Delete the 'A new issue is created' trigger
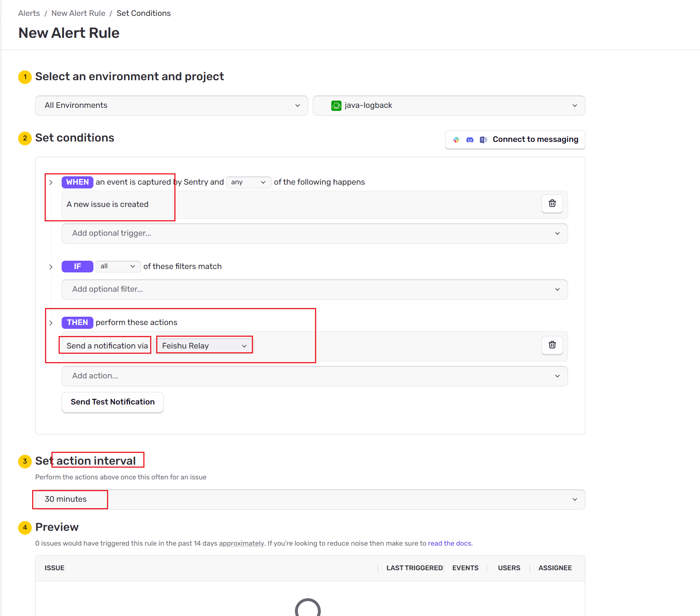The image size is (700, 616). 552,204
